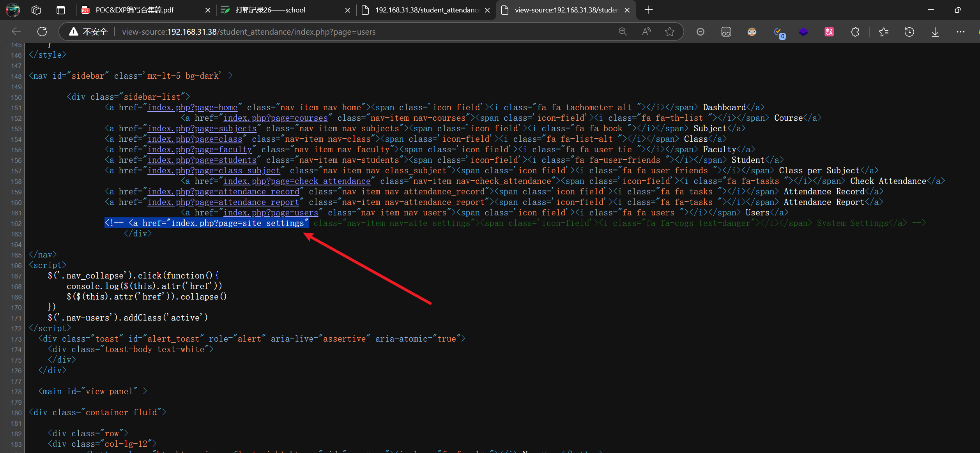Screen dimensions: 980x453
Task: Close the student_attendance page tab
Action: [487, 10]
